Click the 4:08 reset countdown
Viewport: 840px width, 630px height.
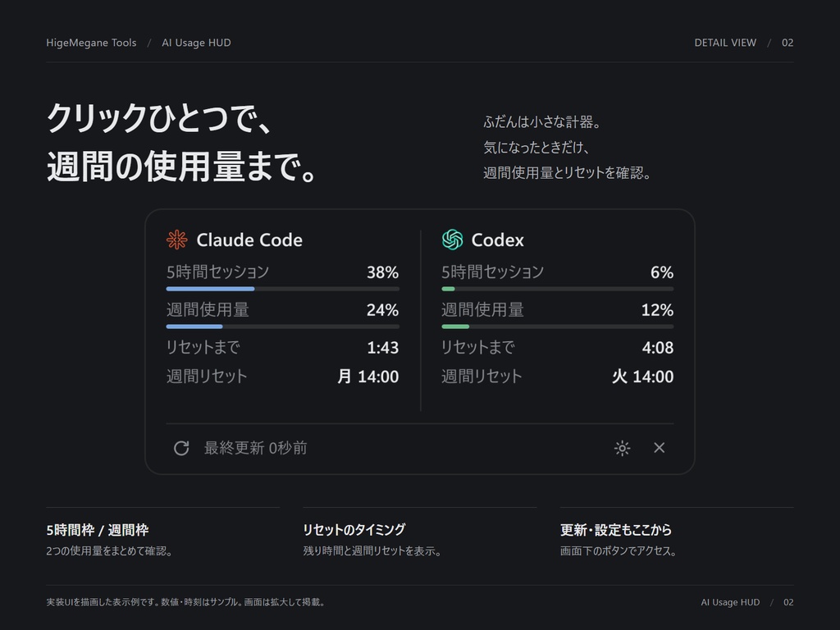click(x=657, y=348)
